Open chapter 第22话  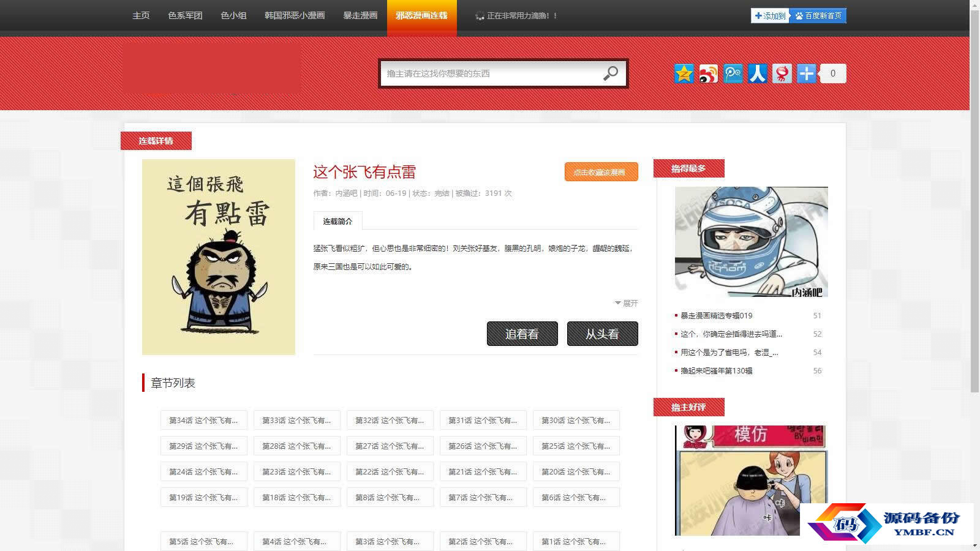point(390,471)
